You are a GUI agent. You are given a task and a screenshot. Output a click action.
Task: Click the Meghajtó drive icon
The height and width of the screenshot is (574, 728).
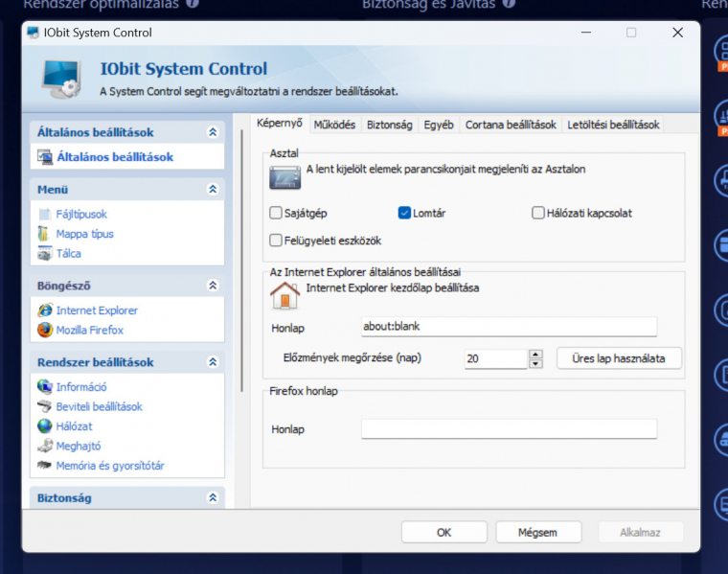click(45, 446)
